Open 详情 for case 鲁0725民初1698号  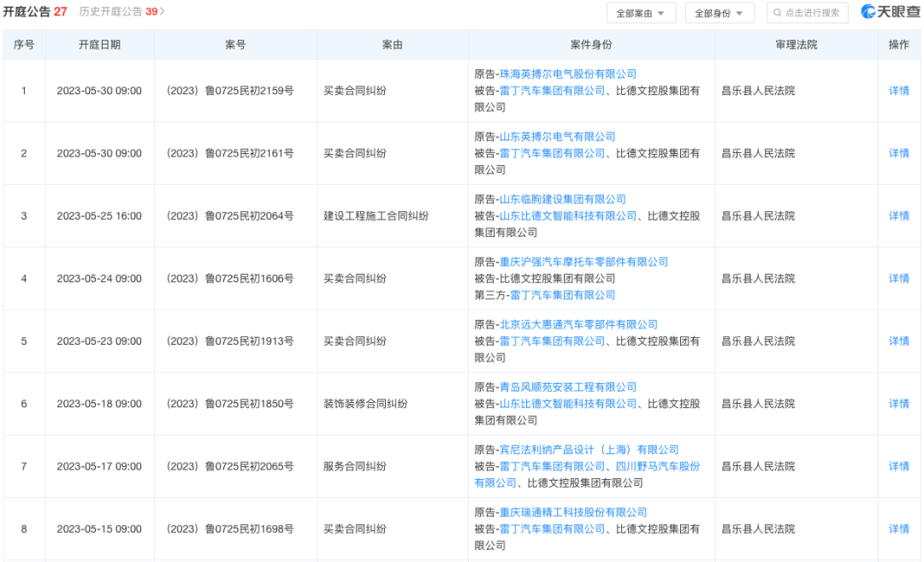click(x=898, y=529)
